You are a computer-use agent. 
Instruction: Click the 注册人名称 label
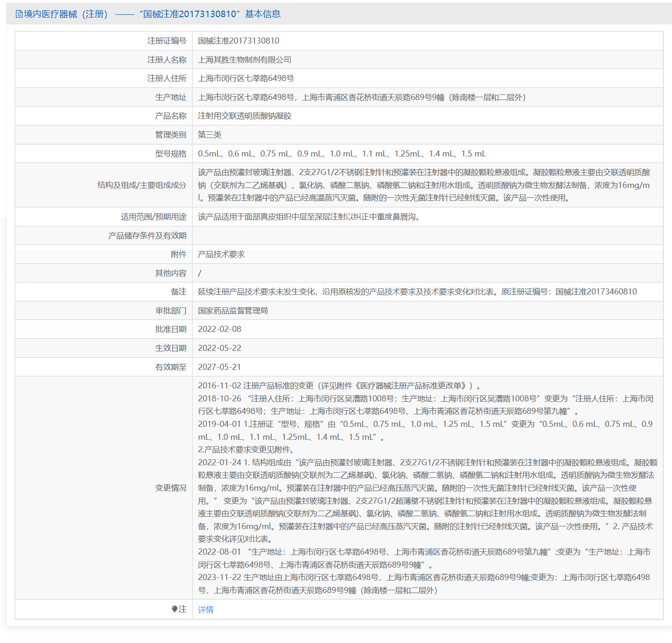point(167,60)
